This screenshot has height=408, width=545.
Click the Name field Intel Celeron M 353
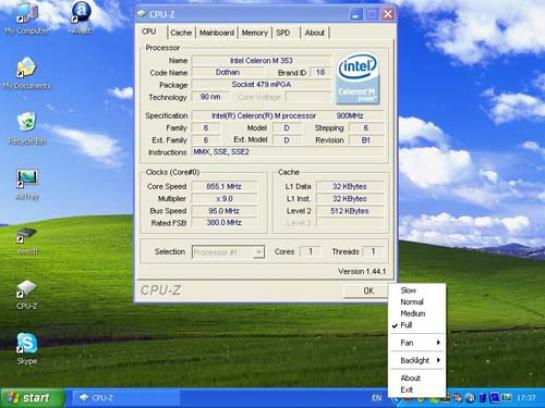[x=261, y=60]
